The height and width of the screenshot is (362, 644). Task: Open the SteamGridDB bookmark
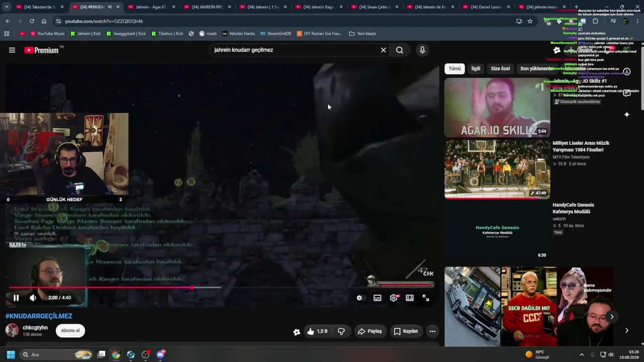click(276, 34)
